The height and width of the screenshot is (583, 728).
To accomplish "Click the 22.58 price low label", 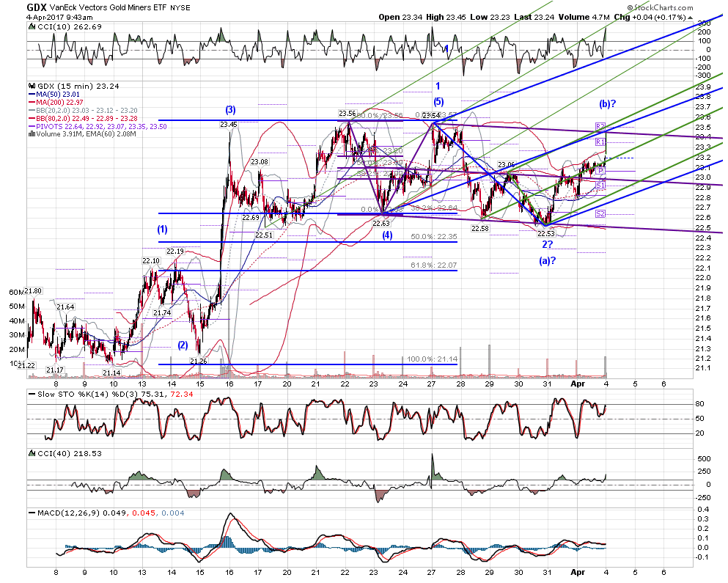I will [x=480, y=229].
